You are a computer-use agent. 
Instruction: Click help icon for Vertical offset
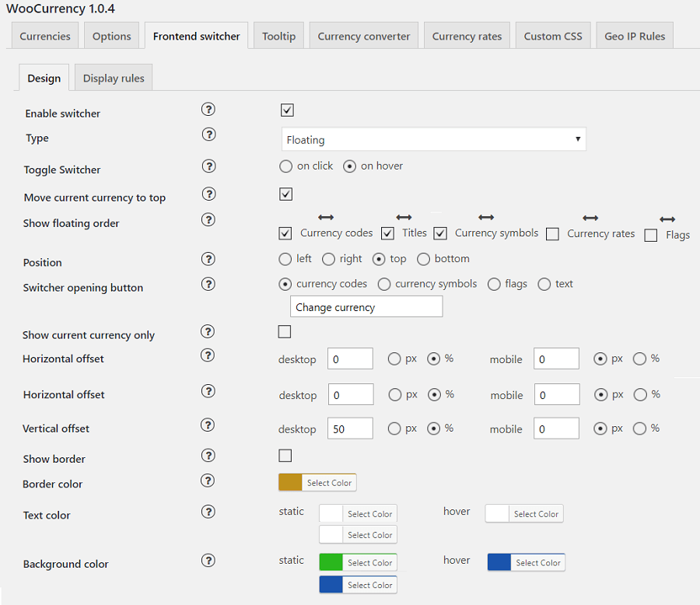point(208,425)
